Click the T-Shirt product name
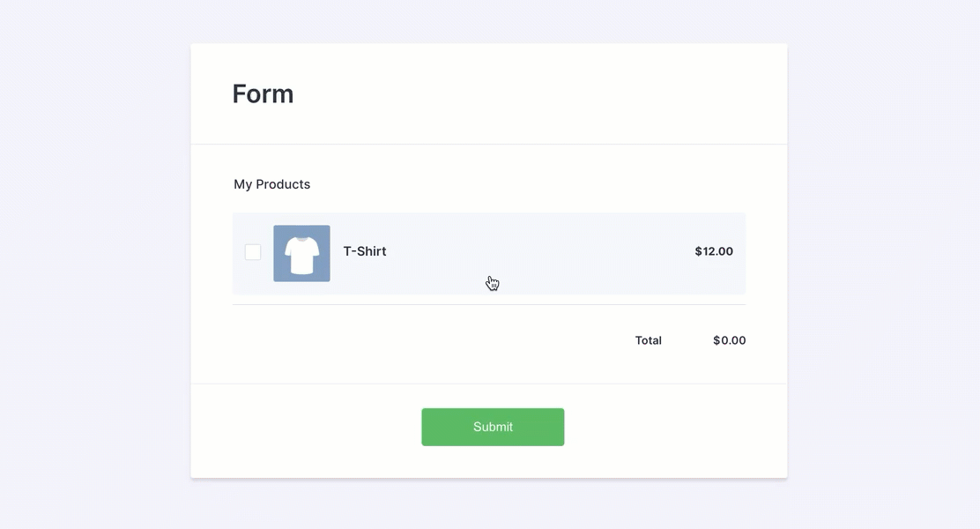980x529 pixels. [x=365, y=251]
